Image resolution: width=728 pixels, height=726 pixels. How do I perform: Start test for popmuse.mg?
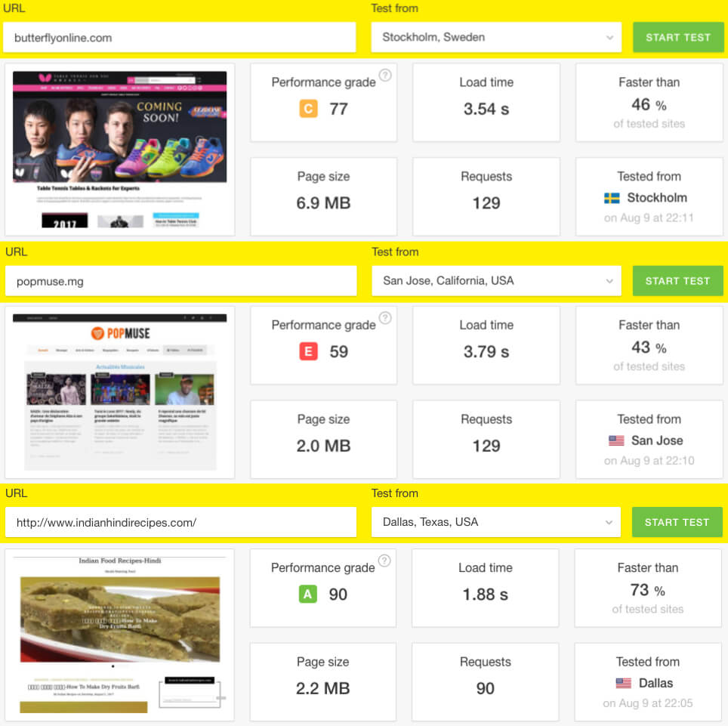677,280
